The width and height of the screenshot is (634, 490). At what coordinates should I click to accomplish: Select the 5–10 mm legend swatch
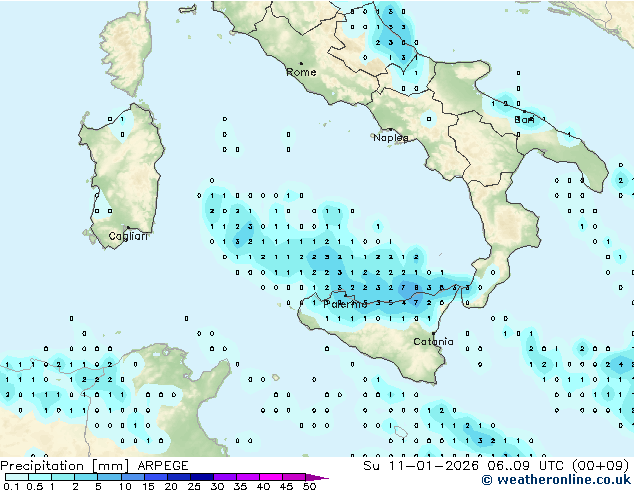coord(109,477)
